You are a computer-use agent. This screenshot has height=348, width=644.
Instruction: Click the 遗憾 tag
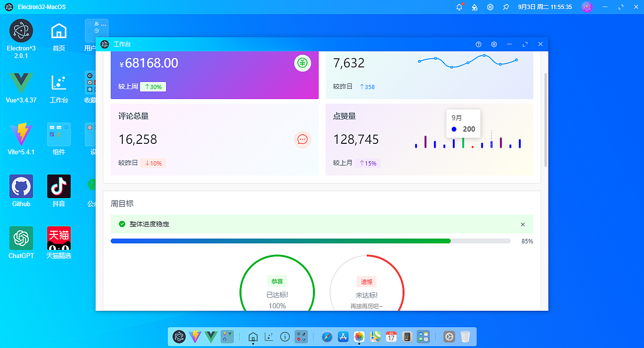(x=367, y=282)
